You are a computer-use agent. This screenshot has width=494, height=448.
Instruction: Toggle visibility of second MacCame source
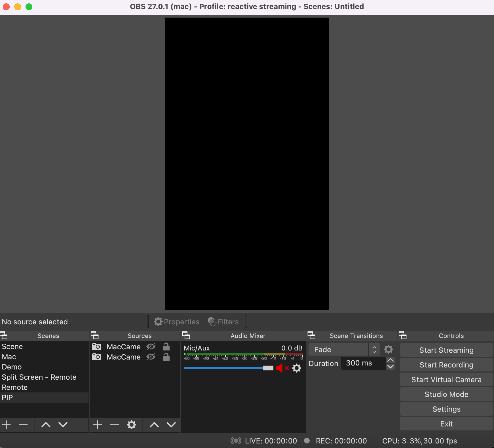pos(151,357)
